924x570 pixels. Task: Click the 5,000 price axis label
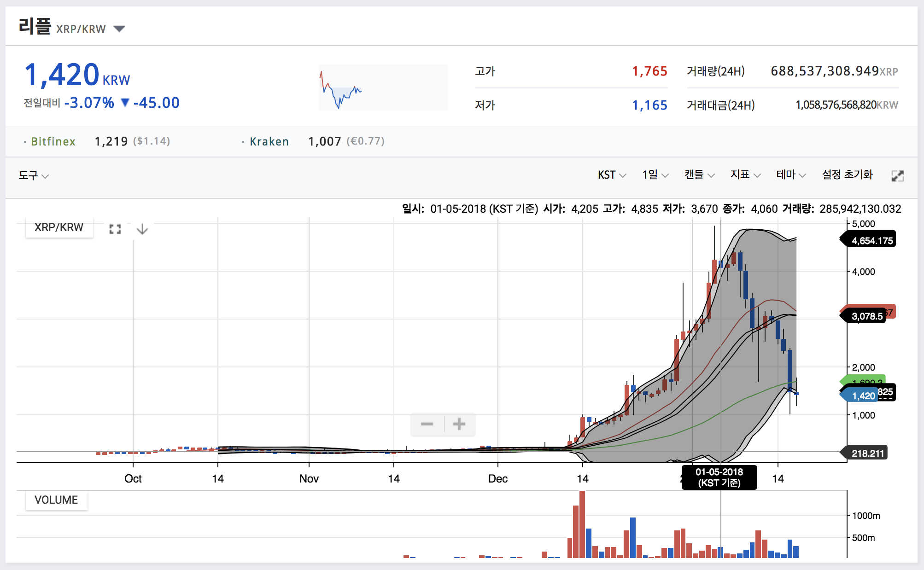tap(863, 224)
